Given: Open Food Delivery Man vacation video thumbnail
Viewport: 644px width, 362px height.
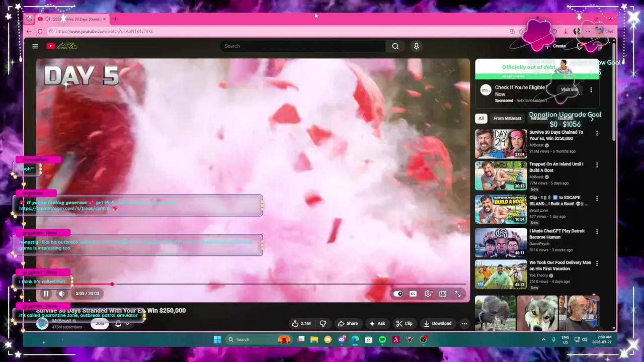Looking at the screenshot, I should 501,274.
